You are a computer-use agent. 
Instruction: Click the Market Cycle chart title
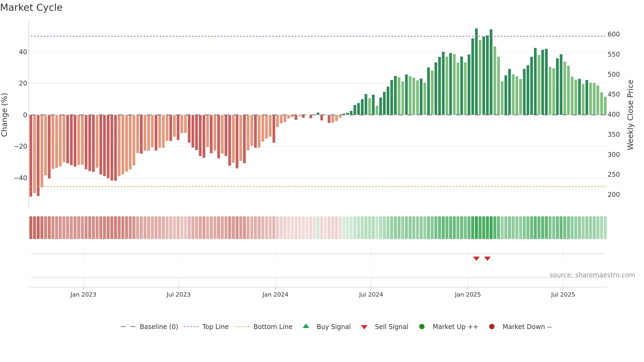[31, 8]
